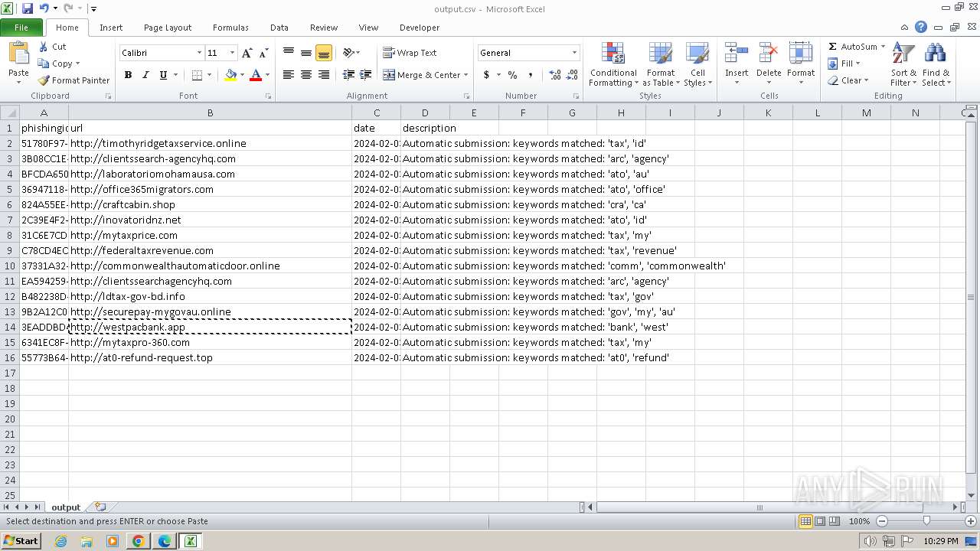Shrink font size icon
The height and width of the screenshot is (551, 980).
263,53
